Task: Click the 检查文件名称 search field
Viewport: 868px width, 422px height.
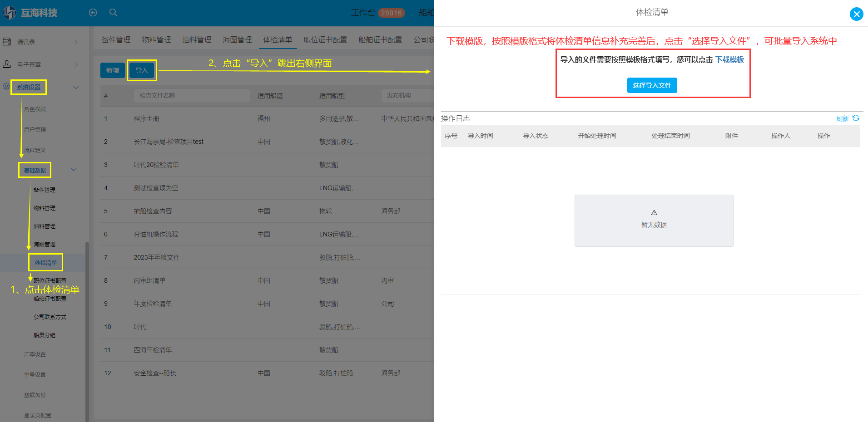Action: tap(192, 95)
